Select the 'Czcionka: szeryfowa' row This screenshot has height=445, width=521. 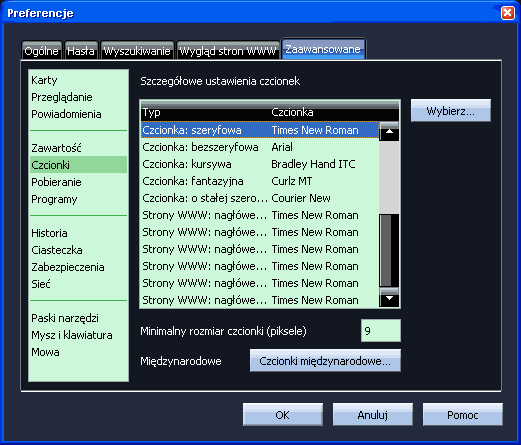(x=260, y=130)
